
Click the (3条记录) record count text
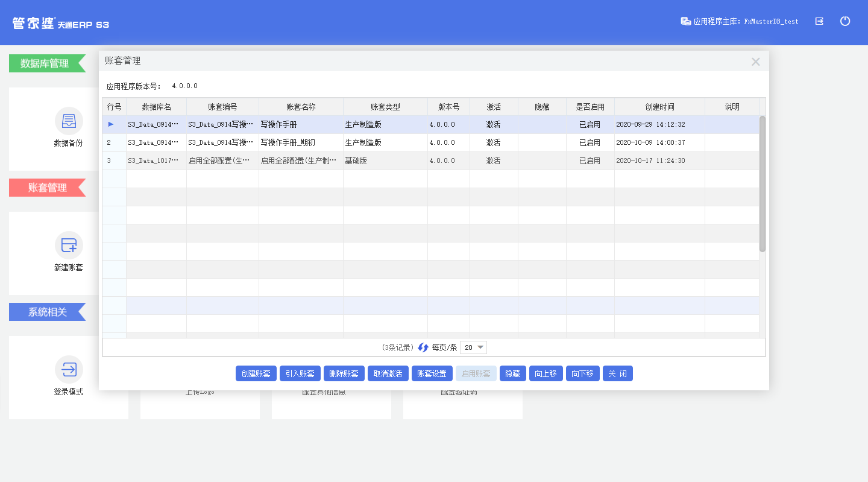pyautogui.click(x=398, y=347)
